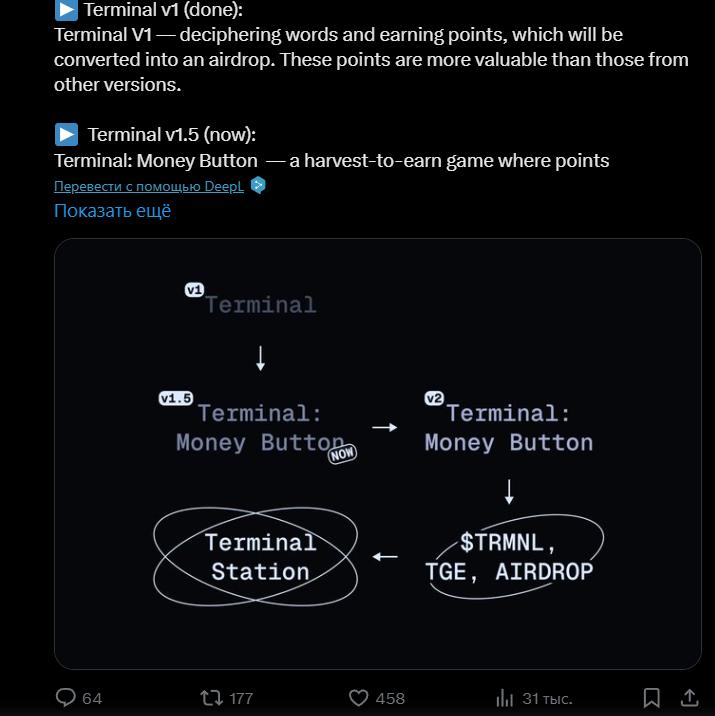Image resolution: width=715 pixels, height=716 pixels.
Task: Click the 458 likes count
Action: point(390,698)
